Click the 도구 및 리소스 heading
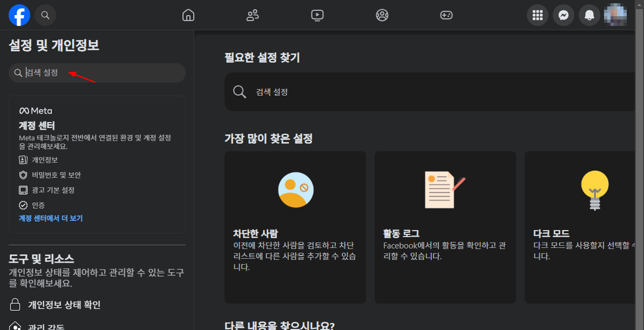This screenshot has width=644, height=330. click(x=42, y=259)
